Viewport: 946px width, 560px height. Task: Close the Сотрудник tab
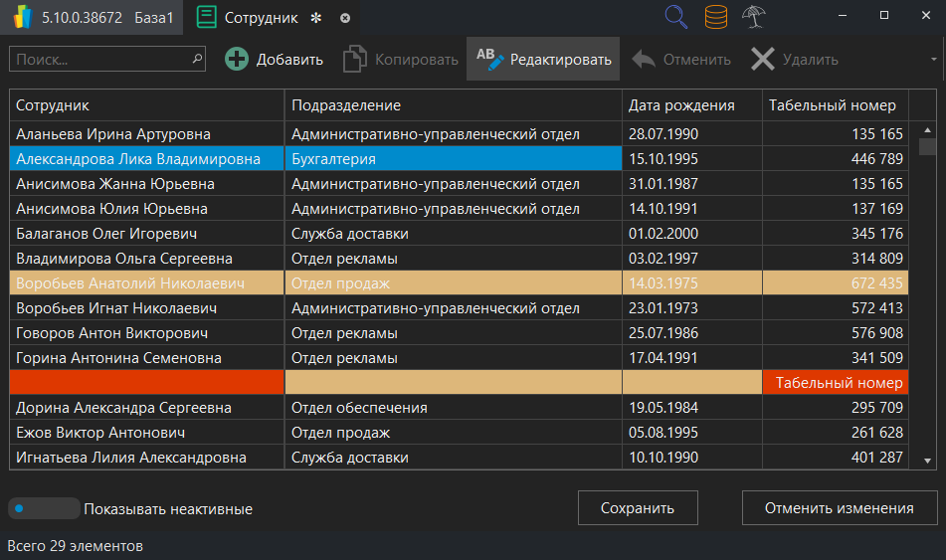(345, 18)
